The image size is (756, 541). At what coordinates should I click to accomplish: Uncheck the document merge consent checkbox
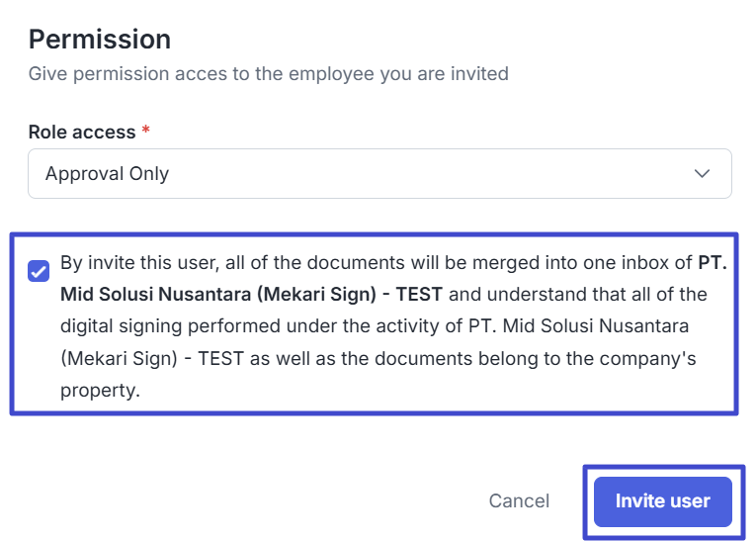pyautogui.click(x=39, y=271)
